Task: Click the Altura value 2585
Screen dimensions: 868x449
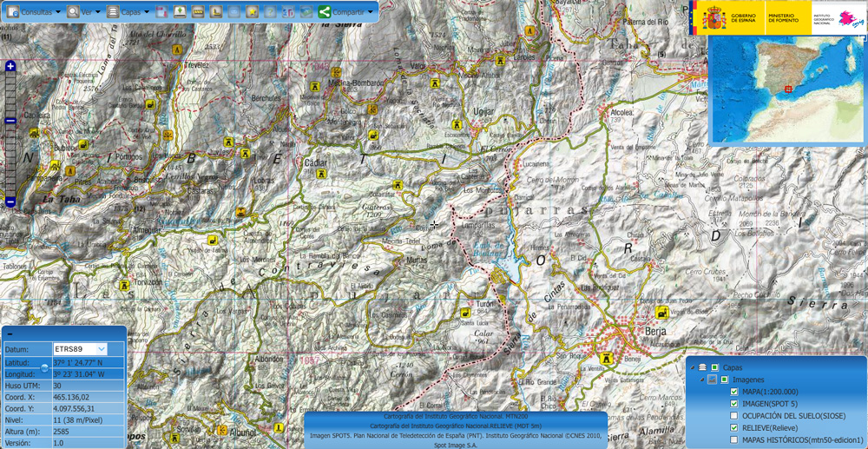Action: pyautogui.click(x=61, y=432)
